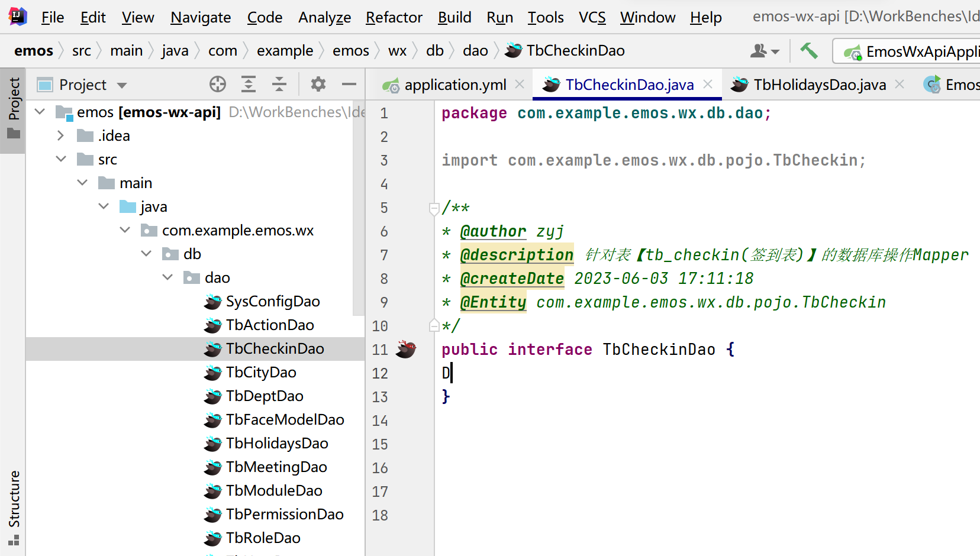980x556 pixels.
Task: Open the Refactor menu
Action: pyautogui.click(x=394, y=17)
